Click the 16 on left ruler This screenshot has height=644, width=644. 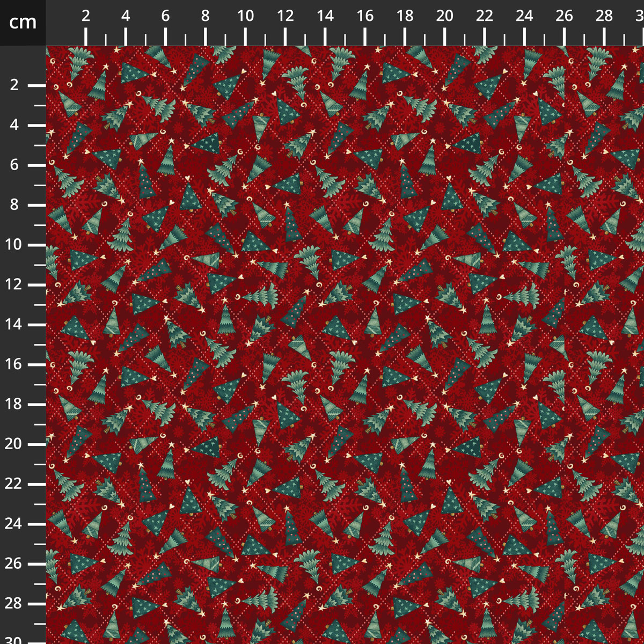(14, 365)
